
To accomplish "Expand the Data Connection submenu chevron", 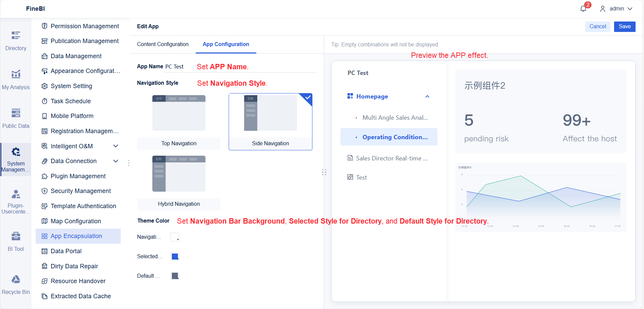I will pyautogui.click(x=116, y=161).
